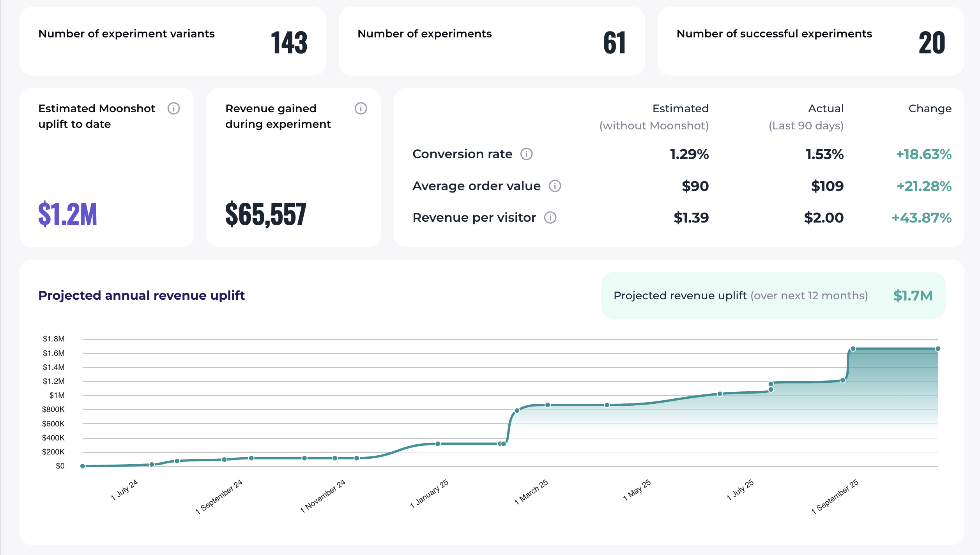Screen dimensions: 980x555
Task: Click the $1.2M estimated uplift value
Action: pyautogui.click(x=67, y=214)
